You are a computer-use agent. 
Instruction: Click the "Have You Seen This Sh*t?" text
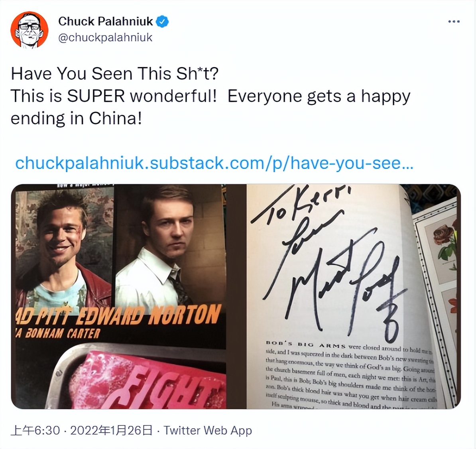[x=115, y=74]
